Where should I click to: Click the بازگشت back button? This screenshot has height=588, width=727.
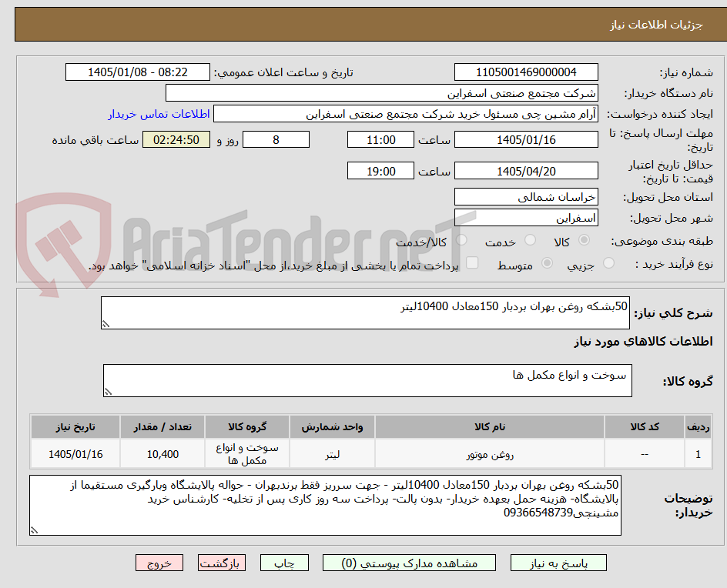coord(222,563)
